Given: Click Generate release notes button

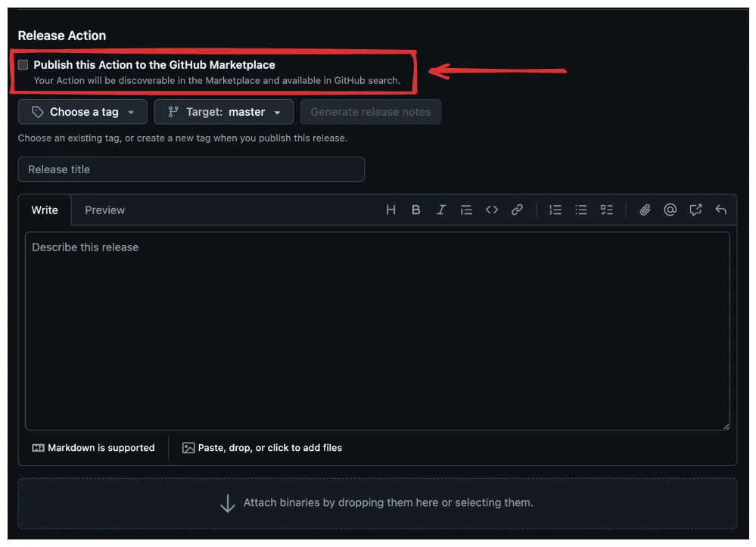Looking at the screenshot, I should pyautogui.click(x=370, y=112).
